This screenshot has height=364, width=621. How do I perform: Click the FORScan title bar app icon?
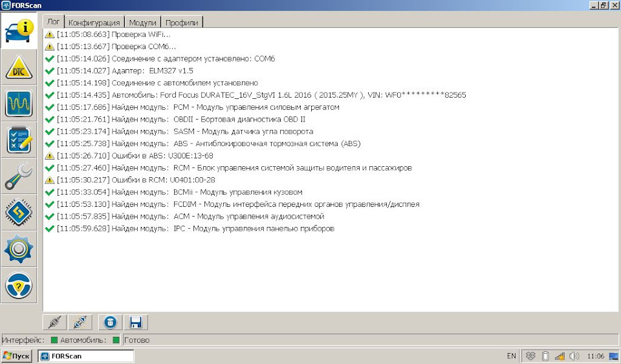[x=6, y=5]
